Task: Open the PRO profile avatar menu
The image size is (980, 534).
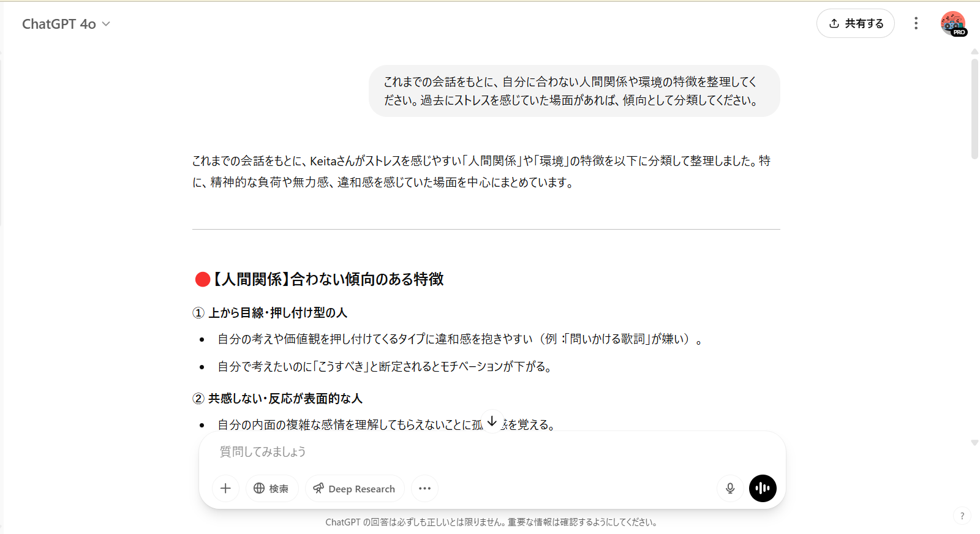Action: point(953,23)
